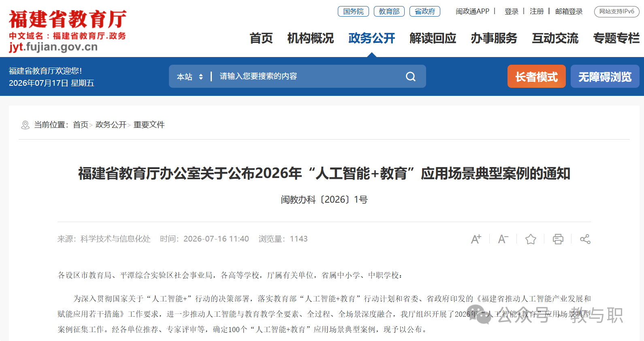This screenshot has width=644, height=341.
Task: Click the article title heading
Action: tap(324, 174)
